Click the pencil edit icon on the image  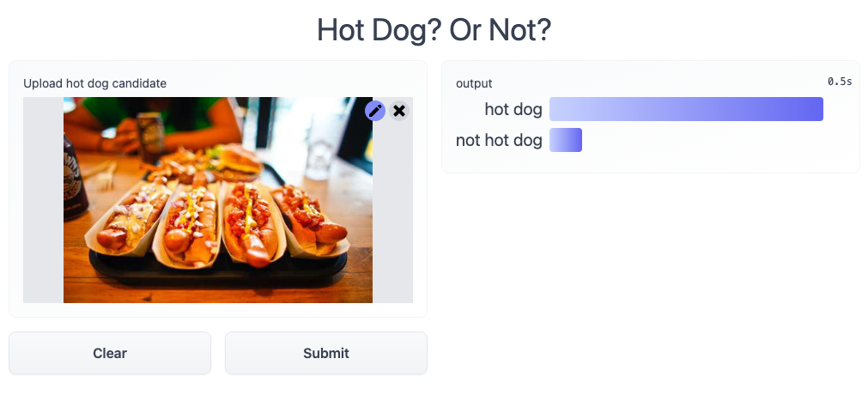coord(375,111)
